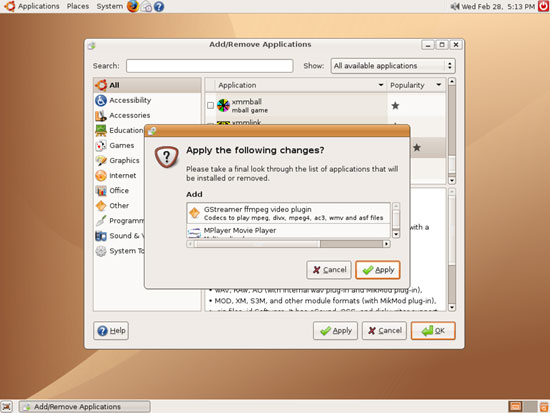Click Cancel in the main window
The height and width of the screenshot is (413, 550).
[x=384, y=331]
